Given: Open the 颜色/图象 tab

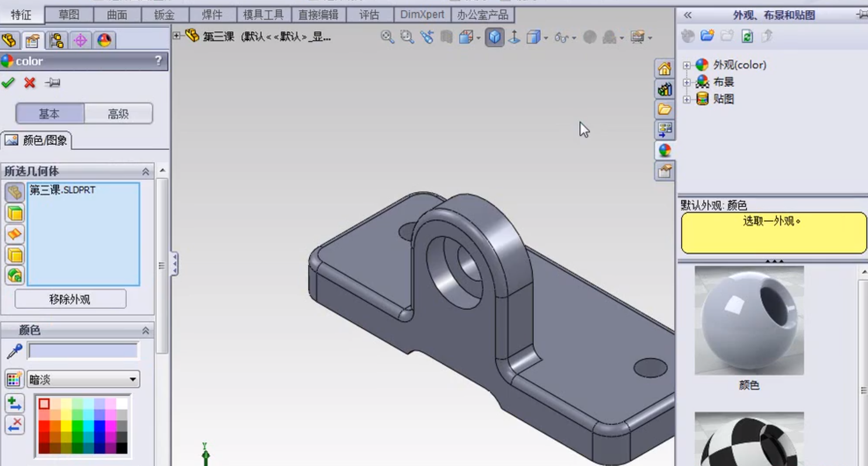Looking at the screenshot, I should pyautogui.click(x=36, y=141).
